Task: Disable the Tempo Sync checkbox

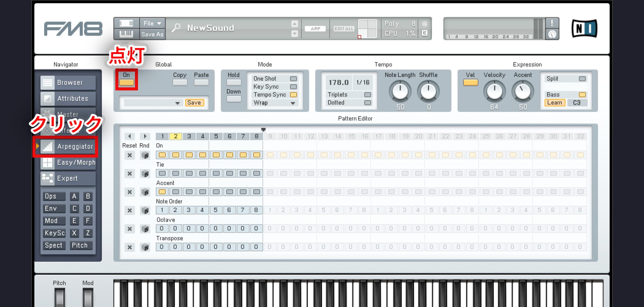Action: pyautogui.click(x=293, y=95)
